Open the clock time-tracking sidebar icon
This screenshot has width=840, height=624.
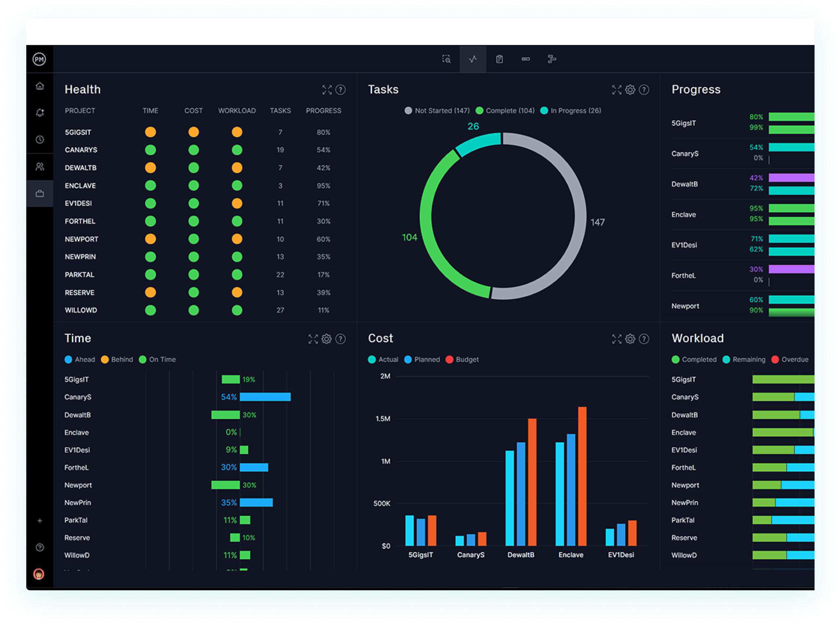coord(40,140)
